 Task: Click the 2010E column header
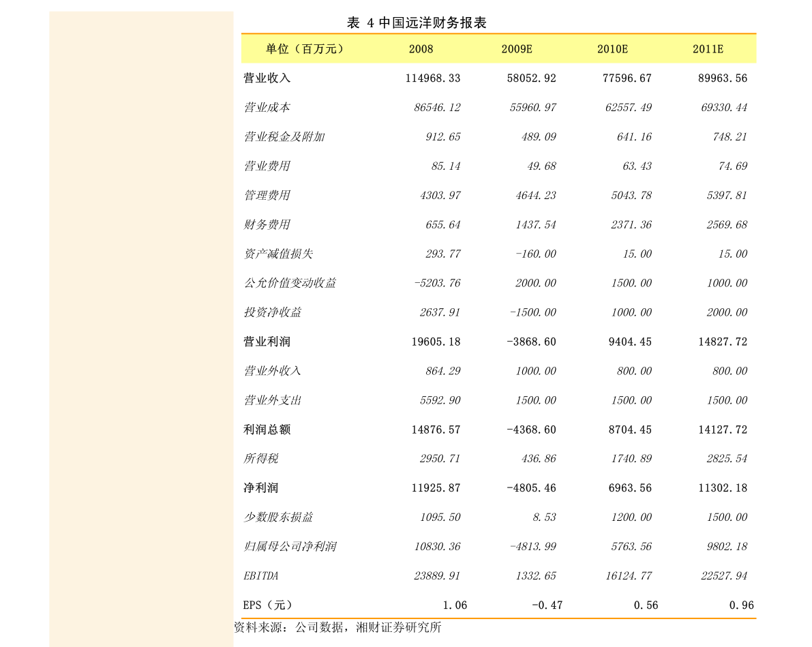612,49
